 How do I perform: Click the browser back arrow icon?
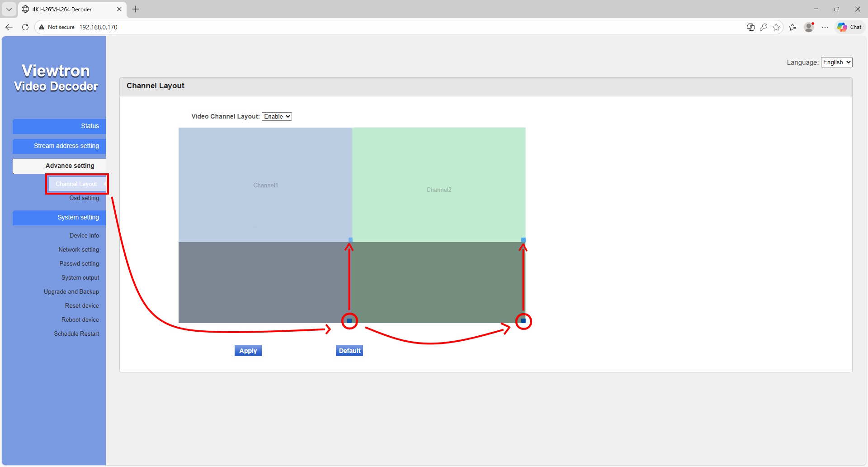tap(9, 27)
